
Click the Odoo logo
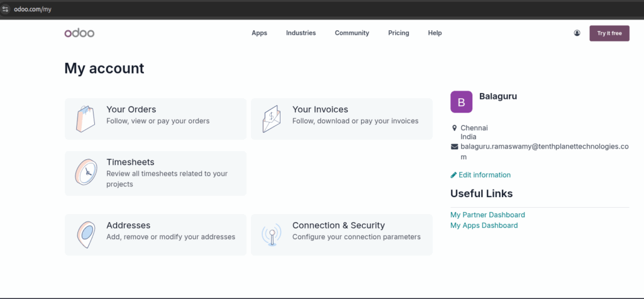(79, 33)
